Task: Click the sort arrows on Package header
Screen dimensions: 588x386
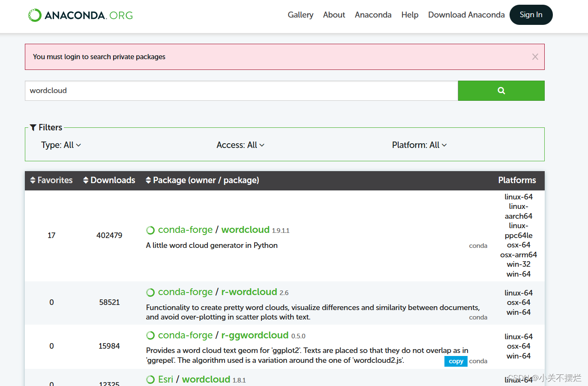Action: tap(148, 180)
